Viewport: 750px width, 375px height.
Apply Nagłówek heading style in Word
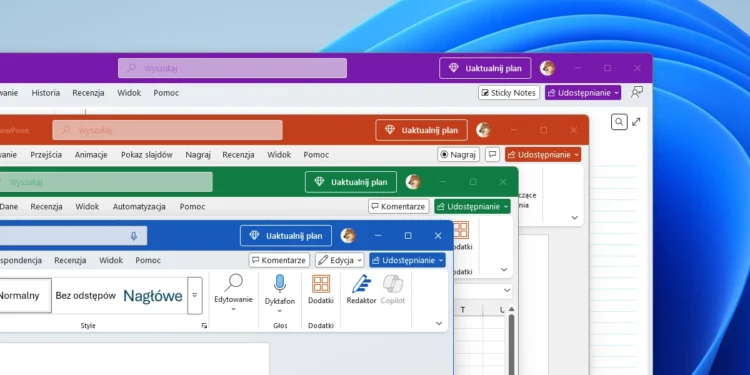[x=153, y=296]
